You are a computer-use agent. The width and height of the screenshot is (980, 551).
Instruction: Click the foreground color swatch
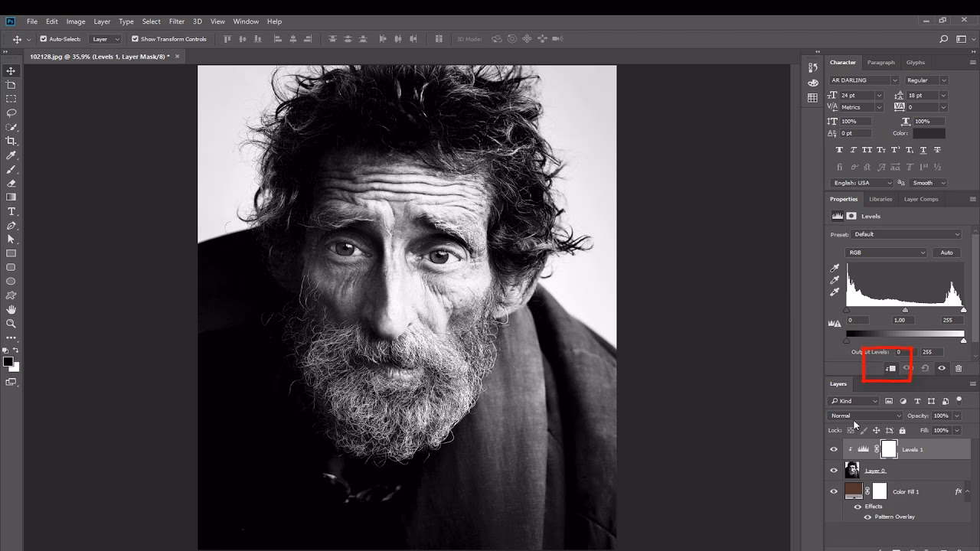[8, 360]
